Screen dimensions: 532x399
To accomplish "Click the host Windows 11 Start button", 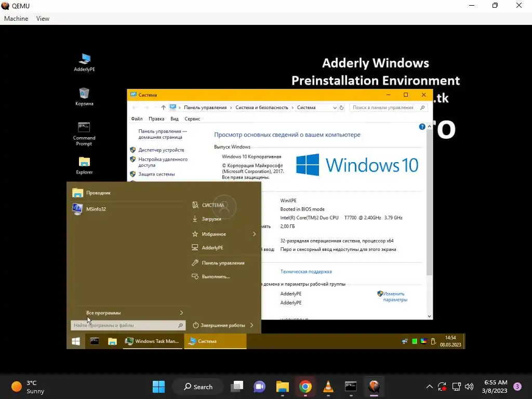I will click(x=158, y=387).
